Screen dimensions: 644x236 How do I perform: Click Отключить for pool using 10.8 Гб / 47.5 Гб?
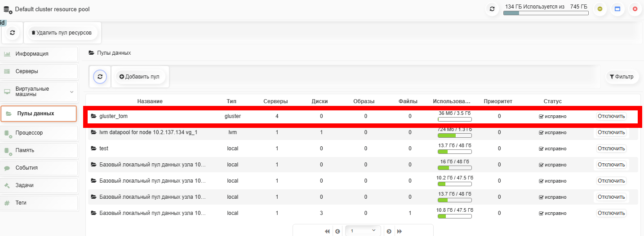tap(611, 213)
